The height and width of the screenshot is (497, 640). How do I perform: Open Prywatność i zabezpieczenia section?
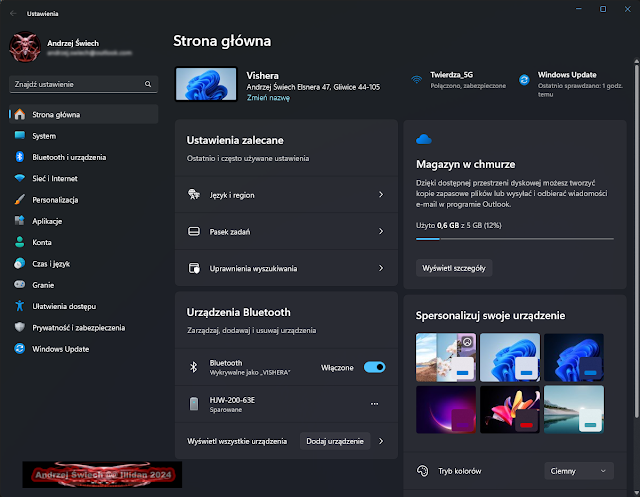84,327
